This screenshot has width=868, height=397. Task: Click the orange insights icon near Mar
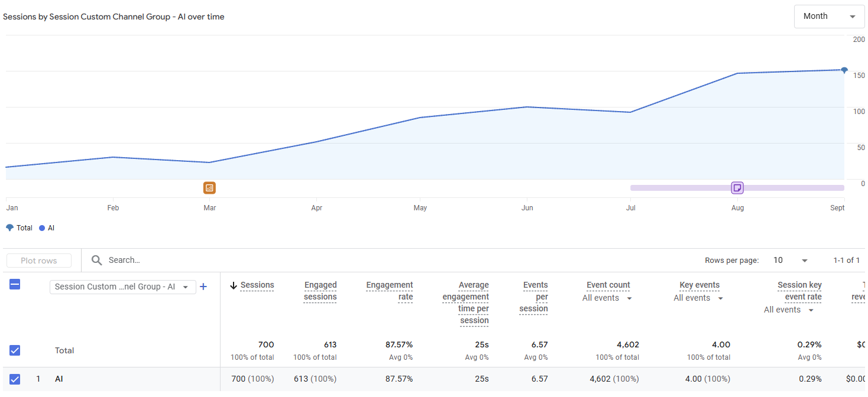click(x=209, y=188)
